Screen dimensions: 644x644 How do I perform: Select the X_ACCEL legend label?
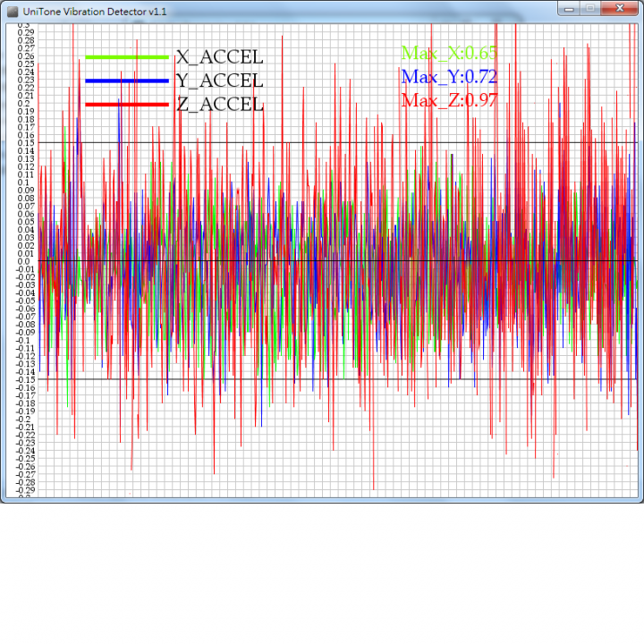pyautogui.click(x=220, y=57)
